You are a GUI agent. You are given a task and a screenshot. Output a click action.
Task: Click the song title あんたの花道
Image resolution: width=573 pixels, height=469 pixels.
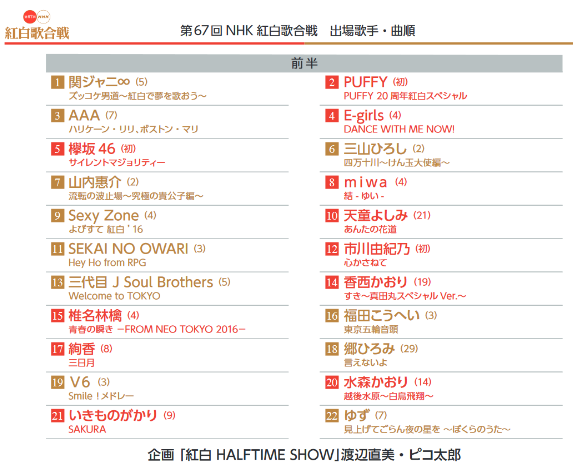[x=370, y=230]
